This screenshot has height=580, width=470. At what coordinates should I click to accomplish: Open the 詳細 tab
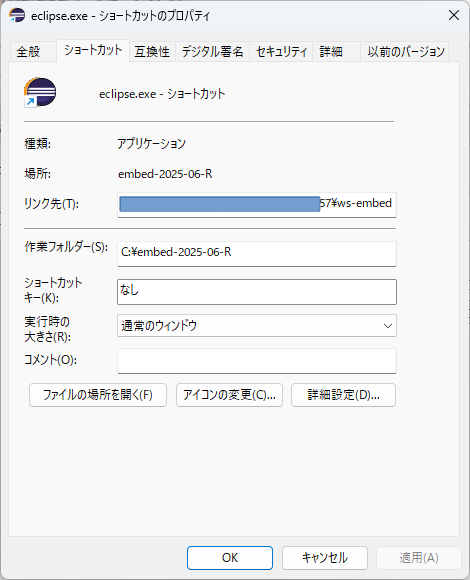336,51
